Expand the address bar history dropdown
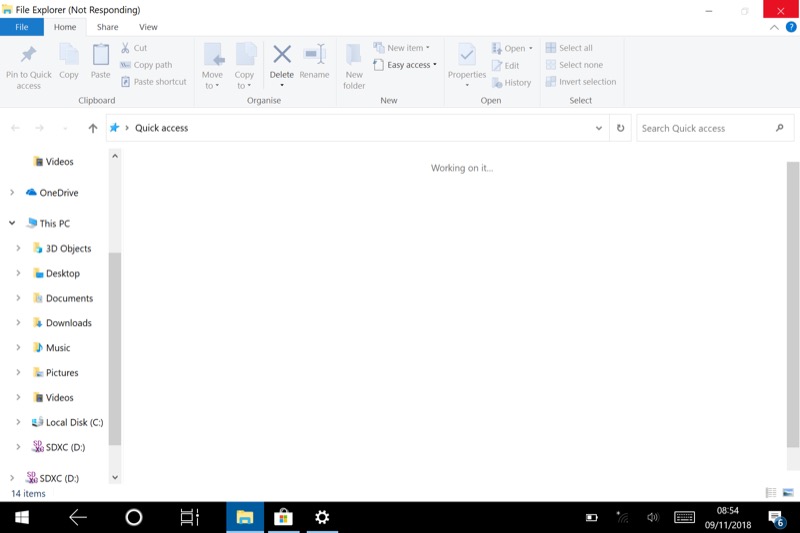The image size is (800, 533). (598, 128)
